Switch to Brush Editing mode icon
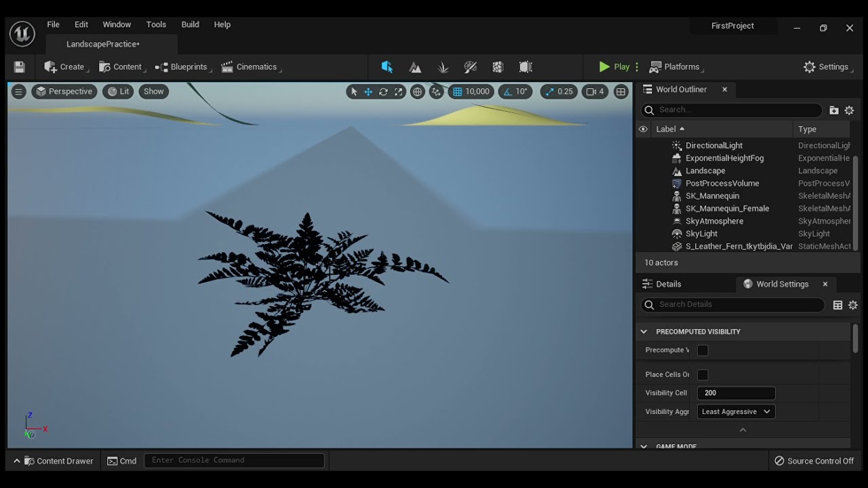This screenshot has width=868, height=488. (526, 67)
